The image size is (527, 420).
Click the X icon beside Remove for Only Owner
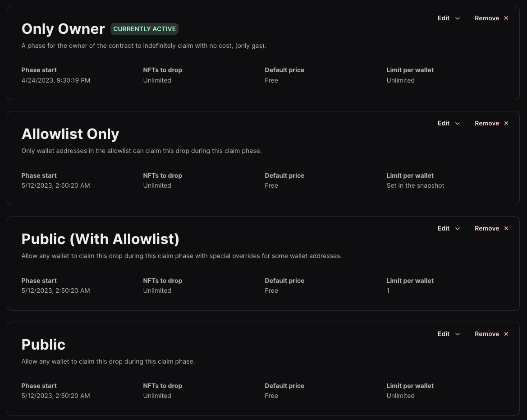(x=506, y=18)
